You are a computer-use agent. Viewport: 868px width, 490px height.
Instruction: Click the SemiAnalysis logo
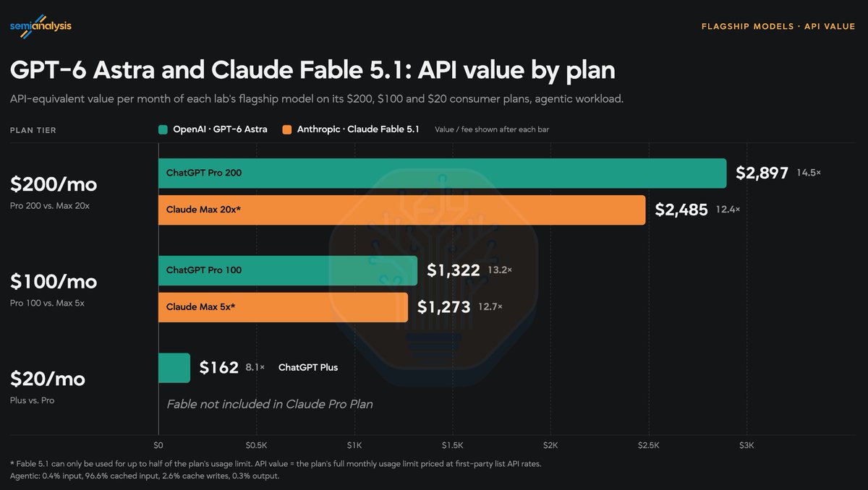pyautogui.click(x=41, y=27)
